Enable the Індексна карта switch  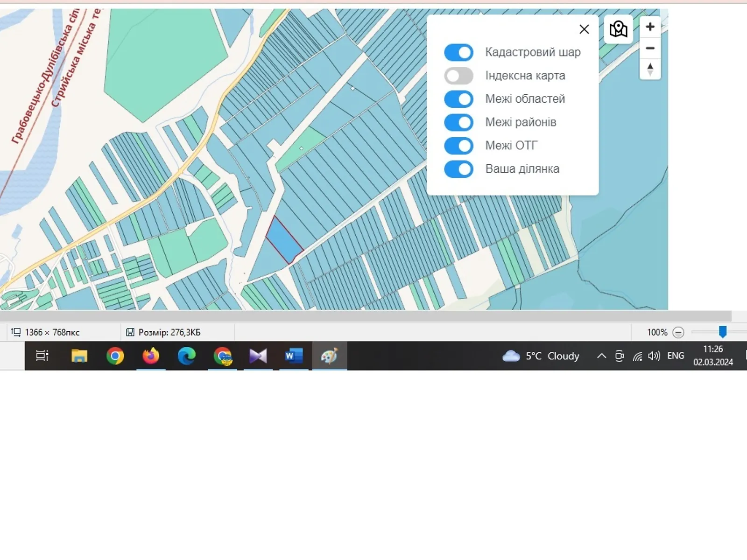[458, 76]
